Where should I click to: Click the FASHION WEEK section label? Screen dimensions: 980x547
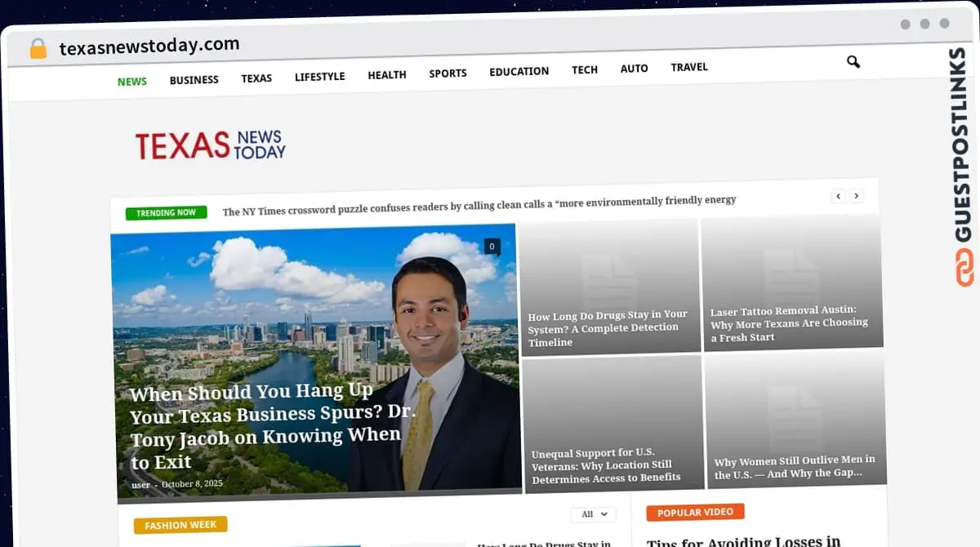point(180,525)
